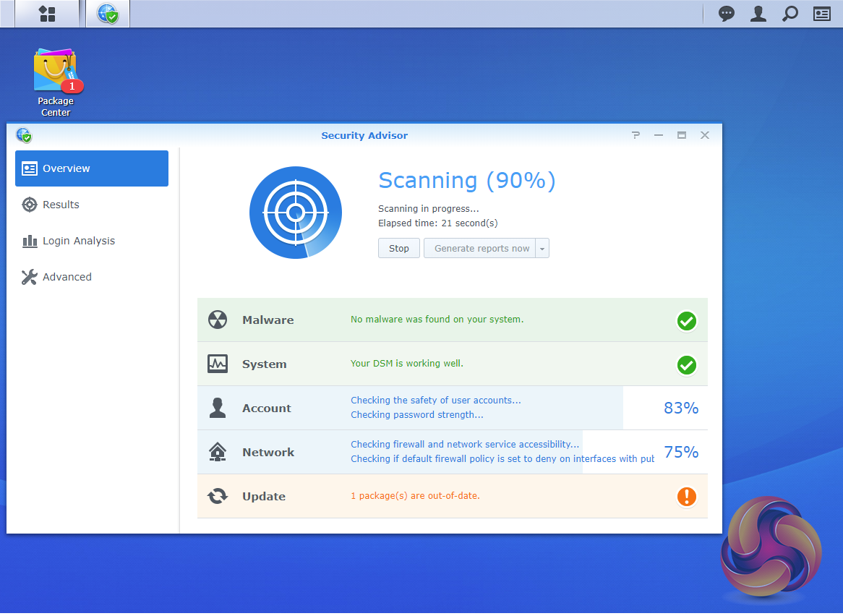Screen dimensions: 843x616
Task: Click 'Your DSM is working well.' text
Action: pyautogui.click(x=407, y=364)
